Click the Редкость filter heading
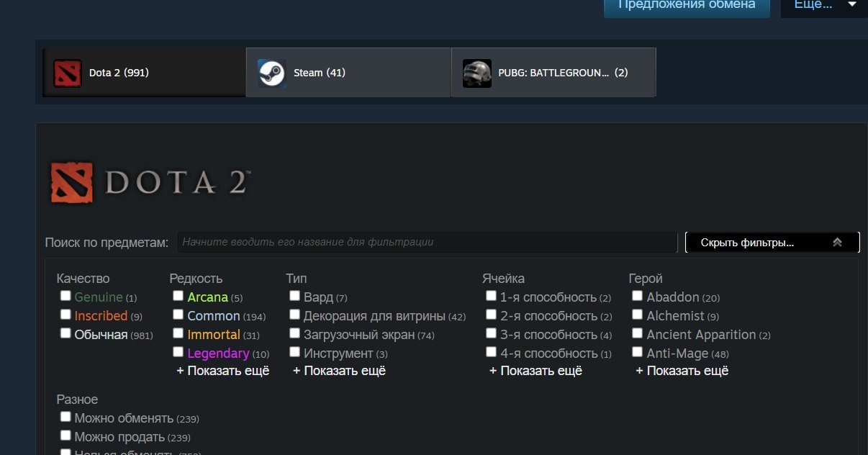 [196, 279]
